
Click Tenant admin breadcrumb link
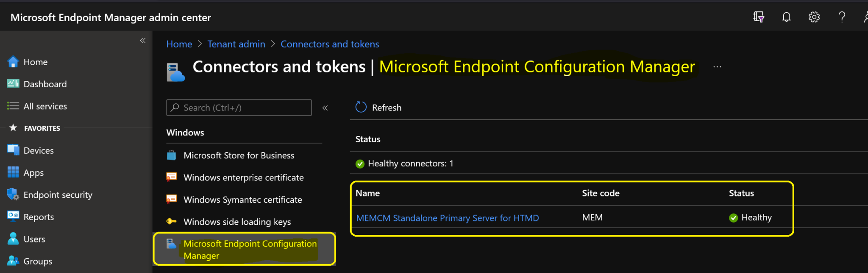coord(236,44)
